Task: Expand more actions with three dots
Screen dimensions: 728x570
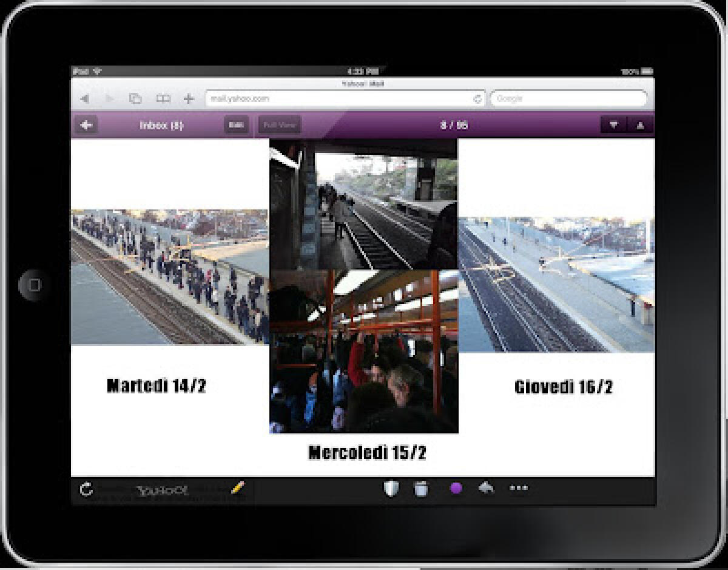Action: (519, 488)
